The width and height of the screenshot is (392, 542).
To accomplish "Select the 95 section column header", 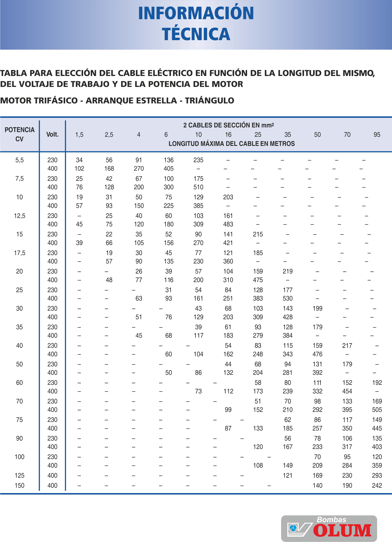I will point(377,135).
